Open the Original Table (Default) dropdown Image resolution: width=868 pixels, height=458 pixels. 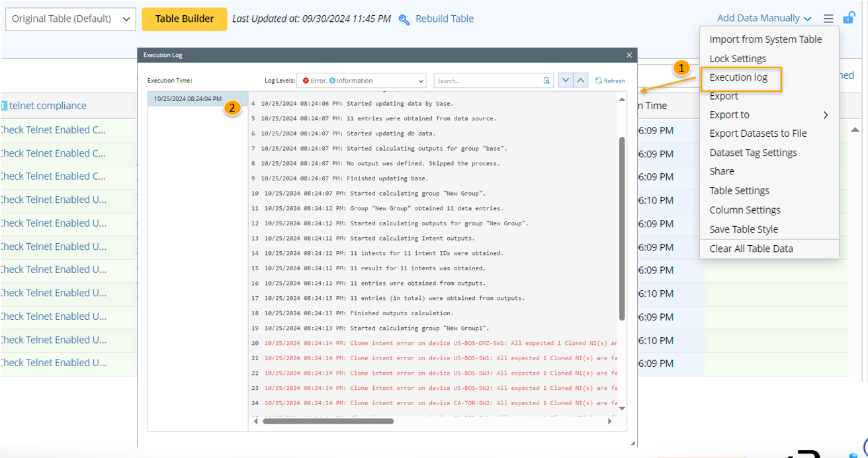coord(71,19)
